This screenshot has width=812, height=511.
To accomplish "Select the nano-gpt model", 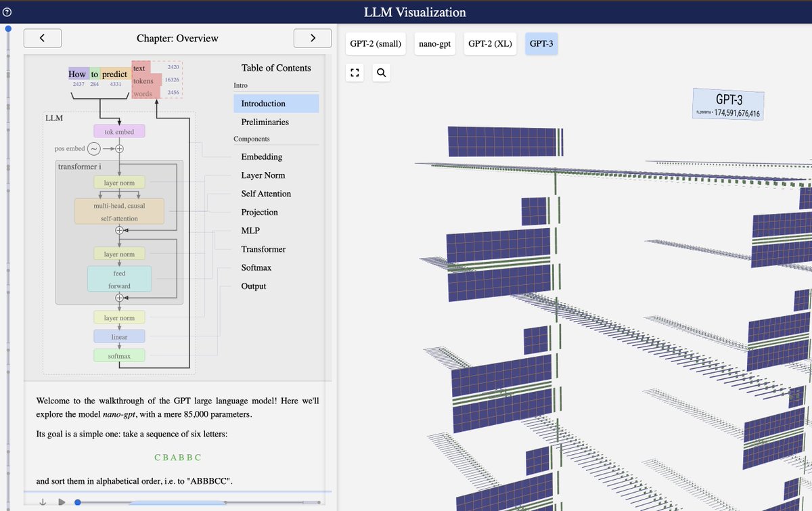I will coord(434,45).
